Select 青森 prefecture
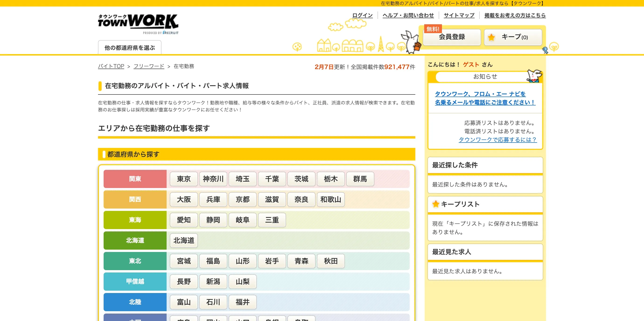This screenshot has width=644, height=321. coord(301,261)
